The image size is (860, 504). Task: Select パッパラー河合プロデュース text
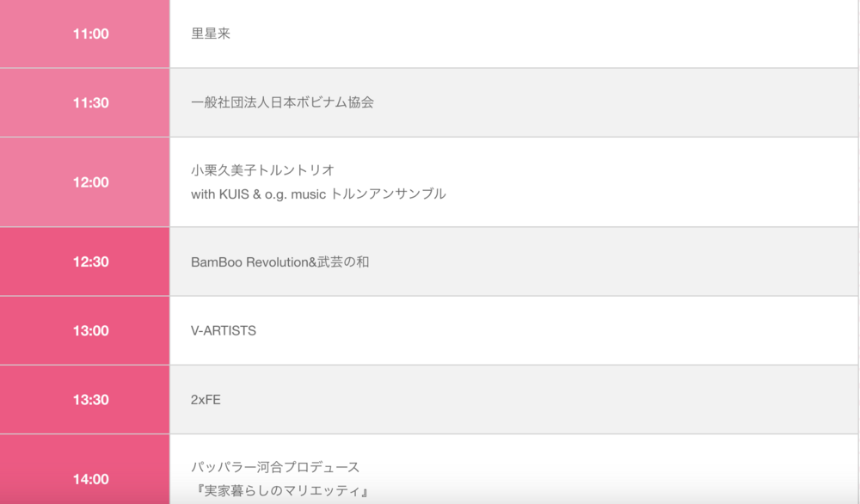click(x=275, y=467)
